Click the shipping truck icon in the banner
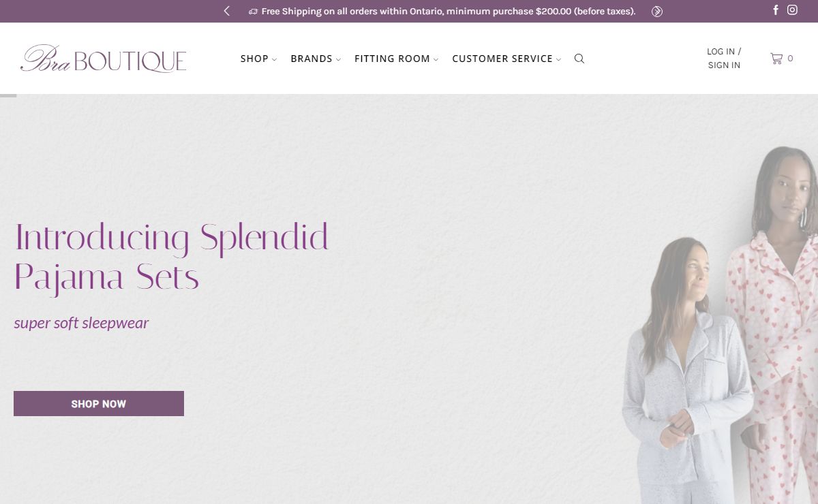Screen dimensions: 818x504 click(253, 12)
